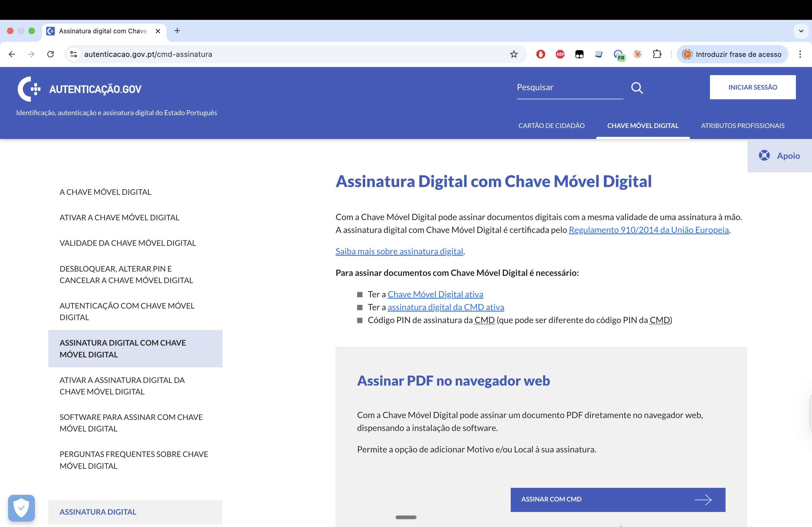Open Apoio via the life-ring icon
The width and height of the screenshot is (812, 527).
[764, 155]
